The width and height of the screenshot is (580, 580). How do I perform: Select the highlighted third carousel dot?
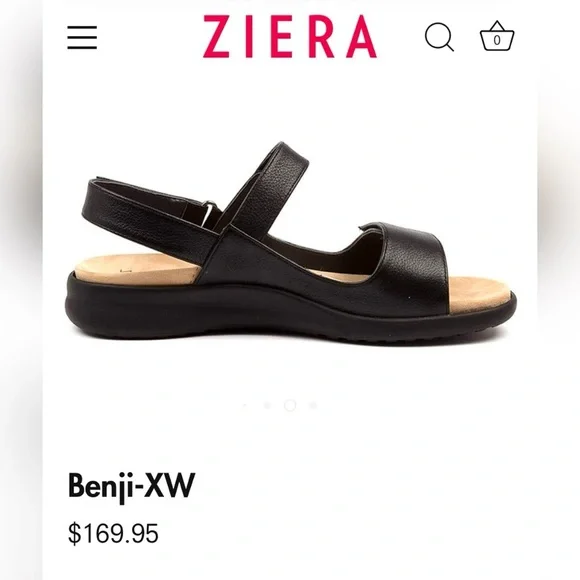click(x=290, y=405)
